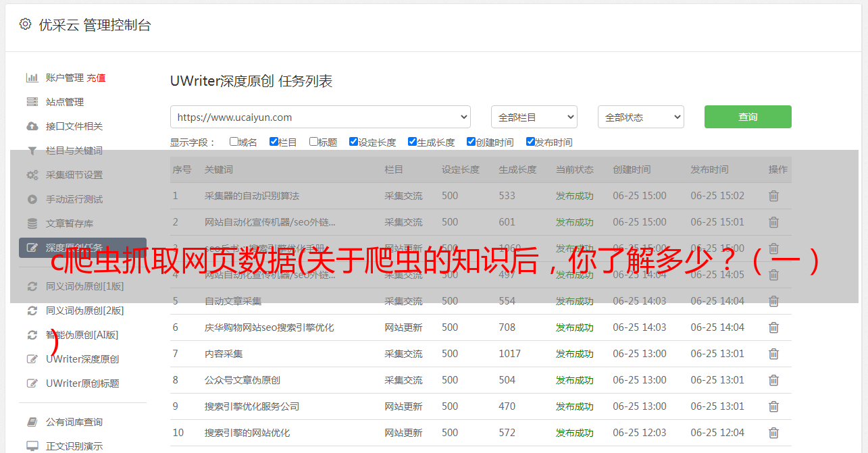Viewport: 868px width, 453px height.
Task: Delete row 1 using trash icon
Action: coord(773,196)
